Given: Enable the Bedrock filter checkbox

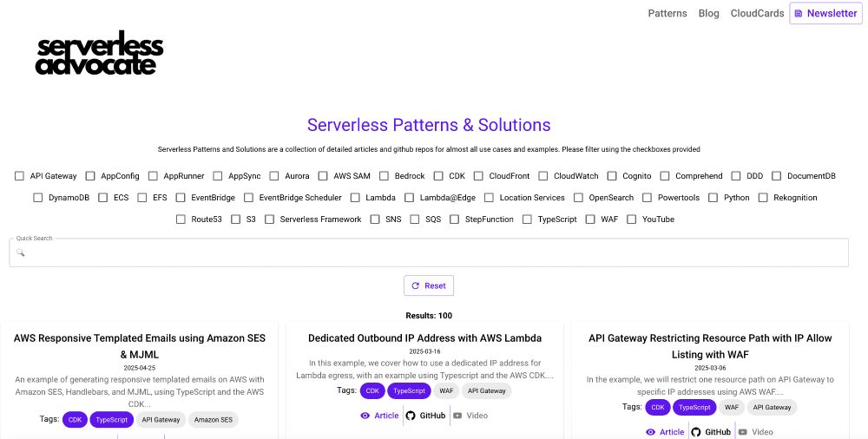Looking at the screenshot, I should tap(384, 175).
